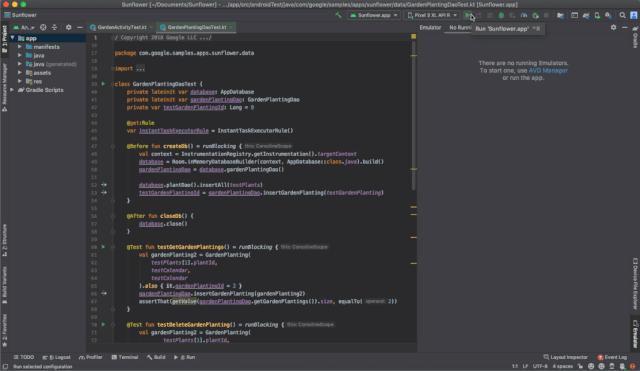Screen dimensions: 640x371
Task: Click the Stop button in the toolbar
Action: click(546, 15)
